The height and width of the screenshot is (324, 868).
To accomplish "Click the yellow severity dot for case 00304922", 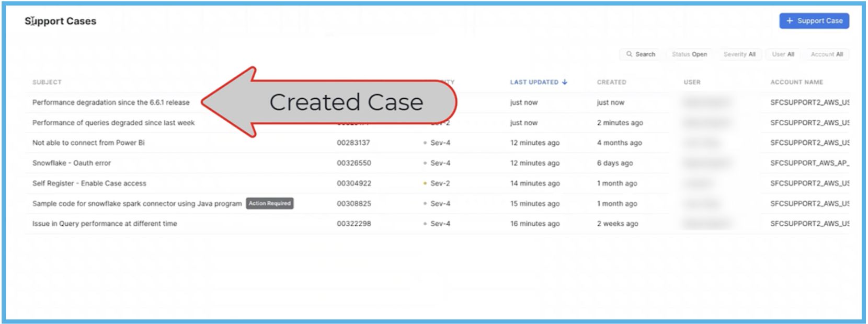I will pyautogui.click(x=425, y=183).
